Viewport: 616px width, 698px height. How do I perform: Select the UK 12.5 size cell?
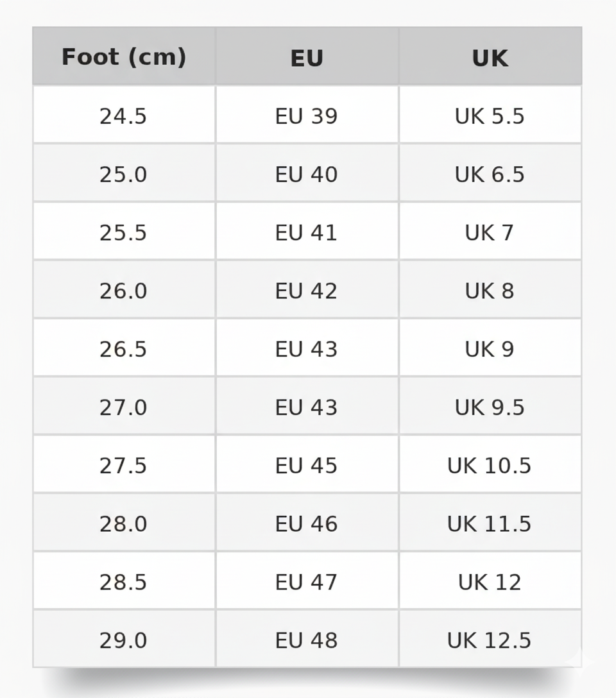490,640
